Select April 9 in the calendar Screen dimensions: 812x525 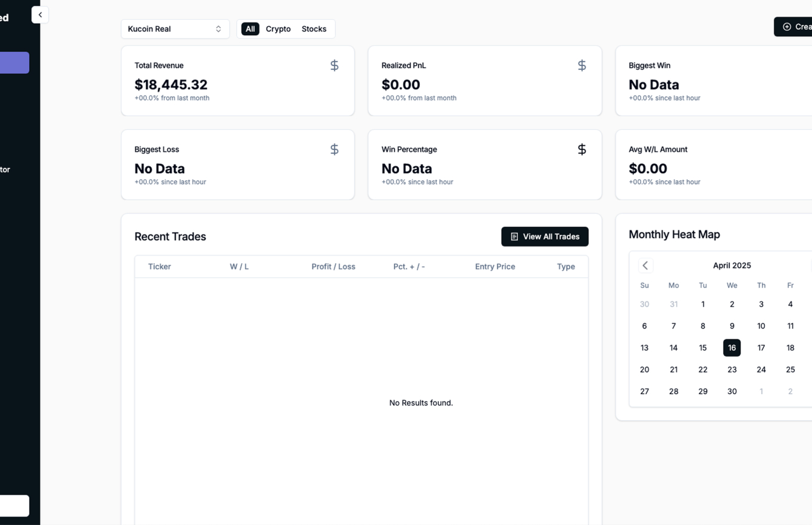732,326
